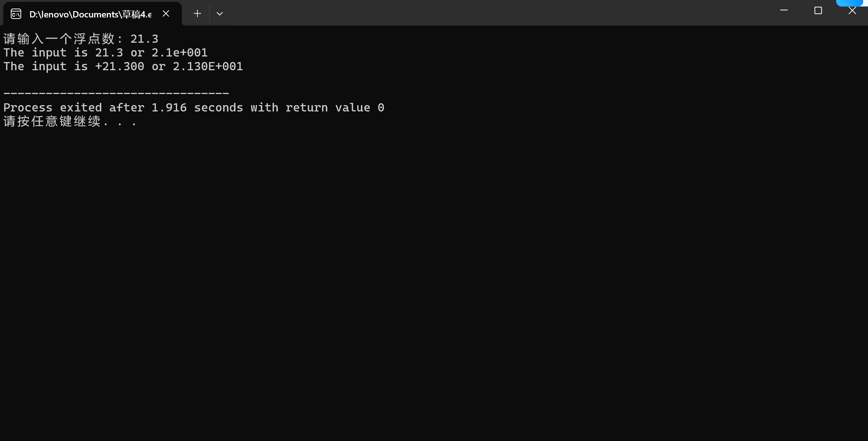Click the 'Process exited after' text
This screenshot has width=868, height=441.
(74, 107)
